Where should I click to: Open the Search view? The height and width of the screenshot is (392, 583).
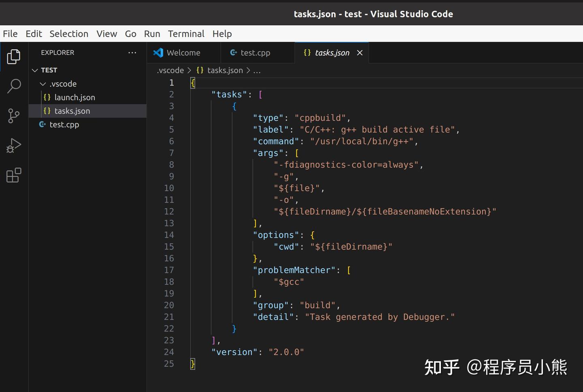point(13,86)
